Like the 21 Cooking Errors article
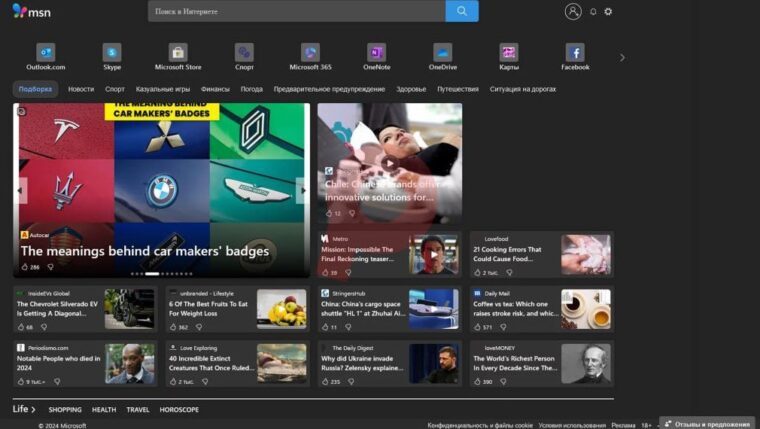Screen dimensions: 760x429 (477, 273)
